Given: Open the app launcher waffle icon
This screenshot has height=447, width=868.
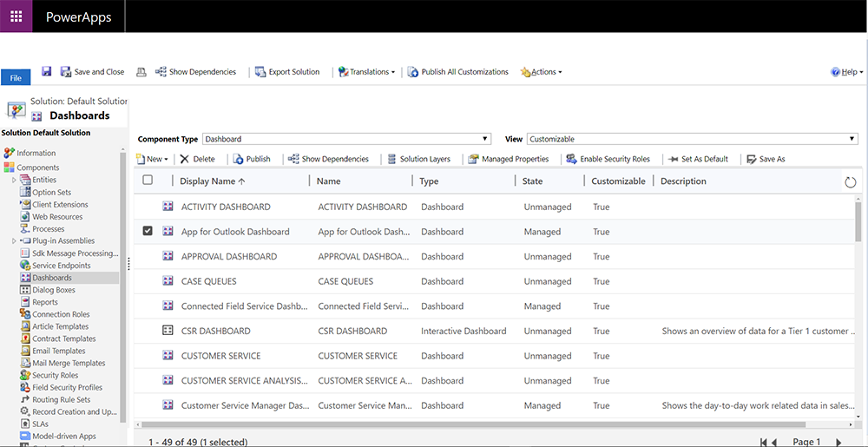Looking at the screenshot, I should point(16,16).
